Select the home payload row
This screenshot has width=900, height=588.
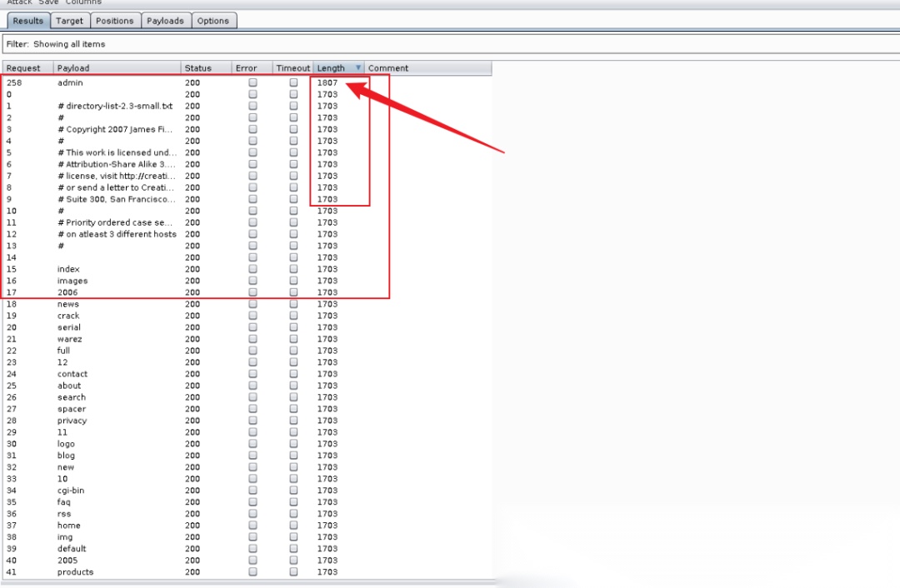(x=247, y=526)
